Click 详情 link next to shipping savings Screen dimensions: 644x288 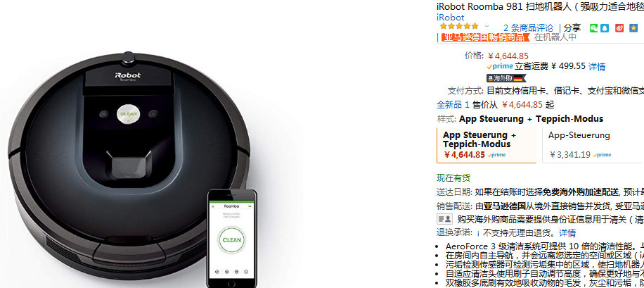click(x=597, y=67)
